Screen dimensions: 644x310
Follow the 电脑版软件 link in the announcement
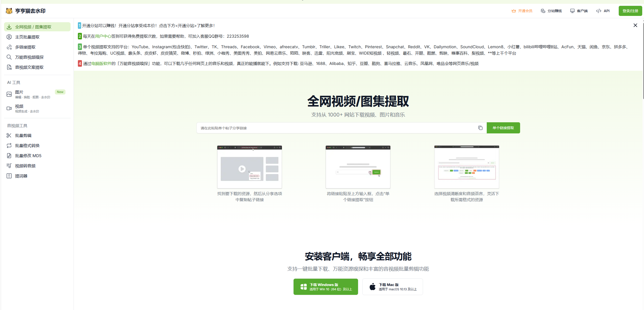tap(101, 63)
